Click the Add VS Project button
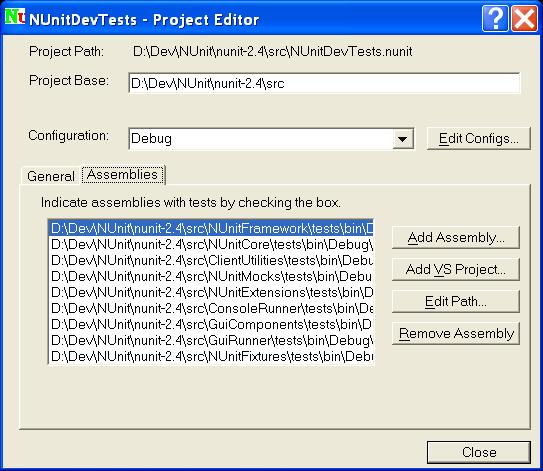543x471 pixels. (x=456, y=269)
